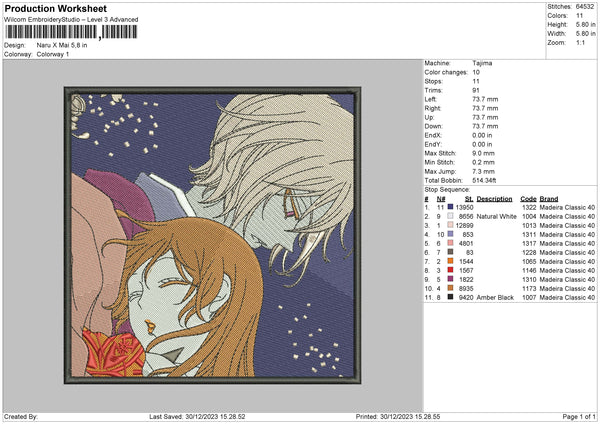Click the Description column header
This screenshot has height=424, width=600.
click(494, 199)
